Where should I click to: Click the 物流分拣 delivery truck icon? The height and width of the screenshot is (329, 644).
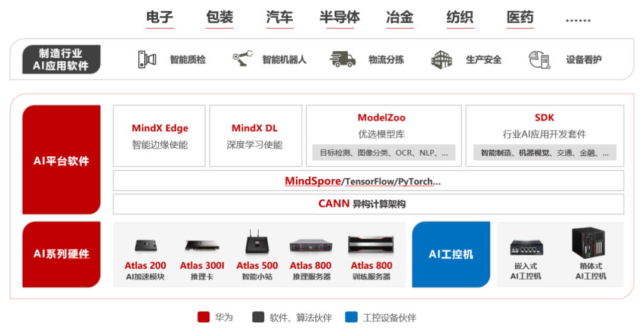point(342,59)
